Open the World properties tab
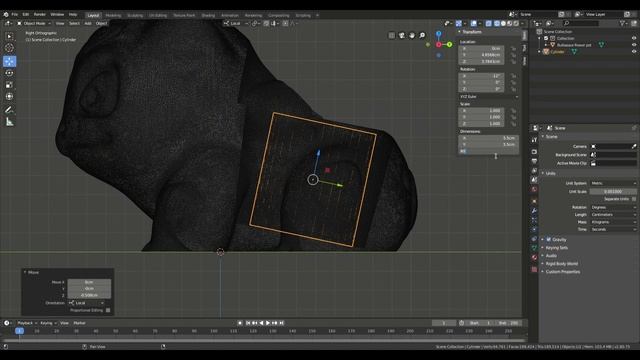The width and height of the screenshot is (640, 360). [534, 189]
